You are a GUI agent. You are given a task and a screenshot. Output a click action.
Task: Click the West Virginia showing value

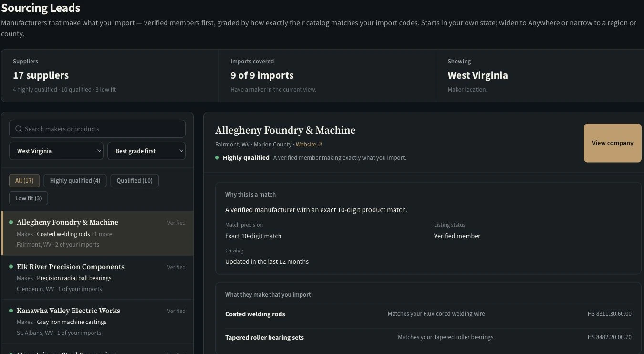coord(478,75)
